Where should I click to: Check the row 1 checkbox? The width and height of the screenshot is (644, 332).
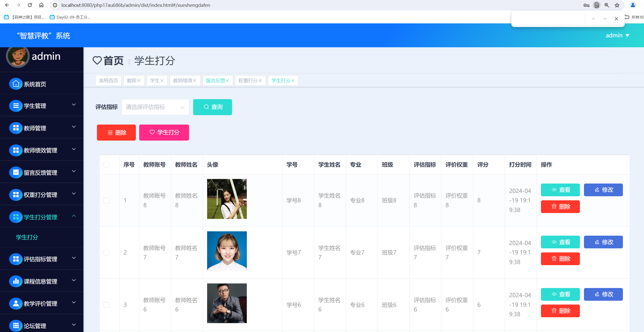pos(106,200)
